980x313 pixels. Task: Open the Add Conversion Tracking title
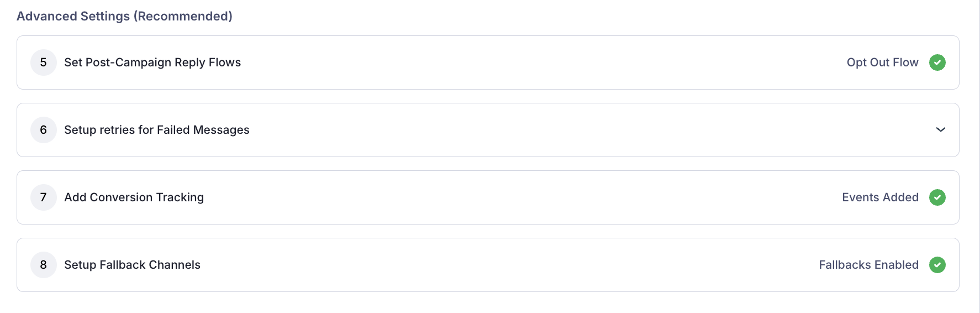click(x=134, y=197)
